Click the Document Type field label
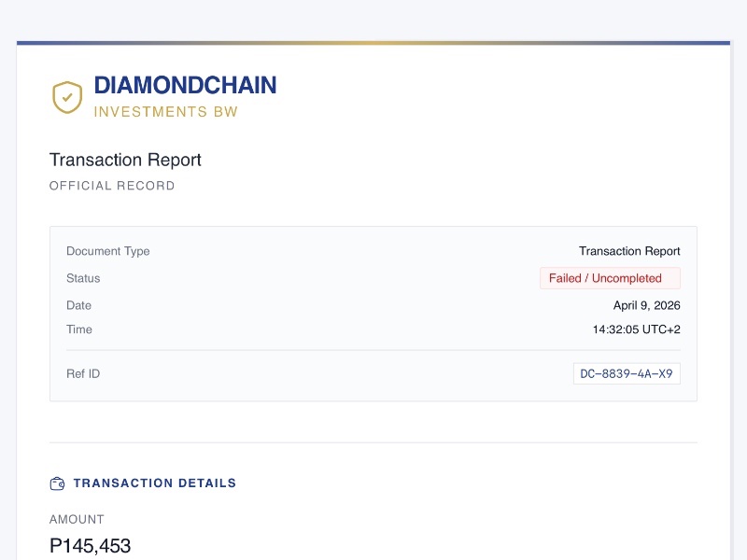Viewport: 747px width, 560px height. [x=108, y=251]
